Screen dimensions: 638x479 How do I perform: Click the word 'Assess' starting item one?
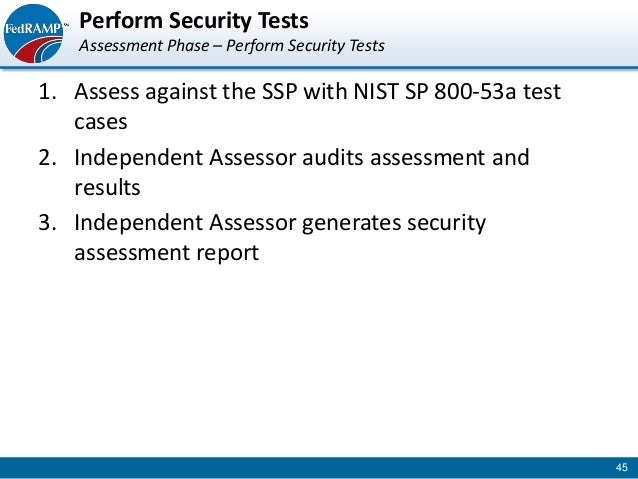pyautogui.click(x=107, y=92)
